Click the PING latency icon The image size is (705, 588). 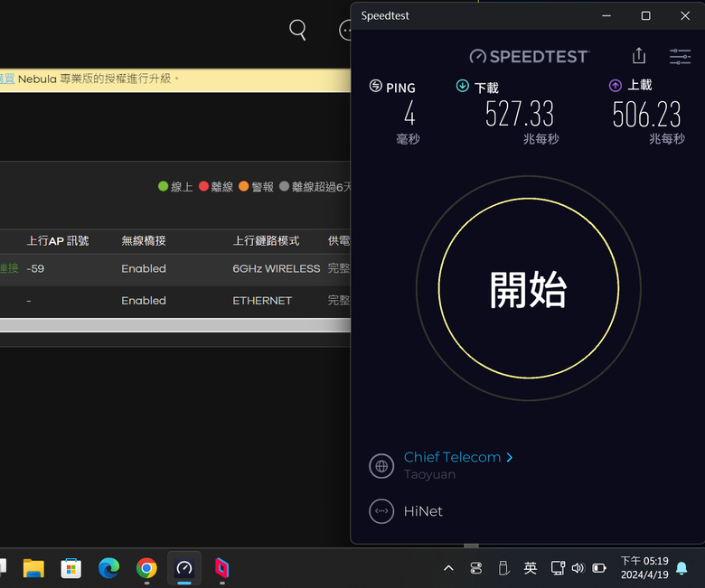pos(376,85)
